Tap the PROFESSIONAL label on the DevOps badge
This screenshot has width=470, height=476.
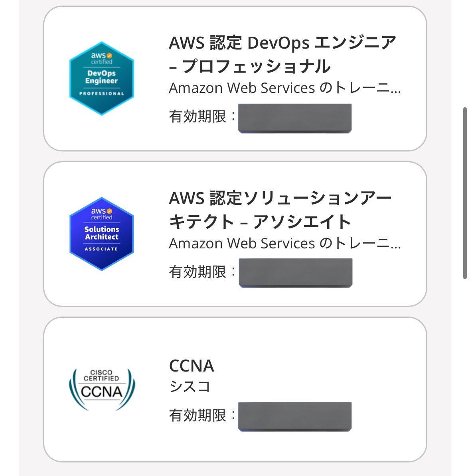(x=102, y=94)
